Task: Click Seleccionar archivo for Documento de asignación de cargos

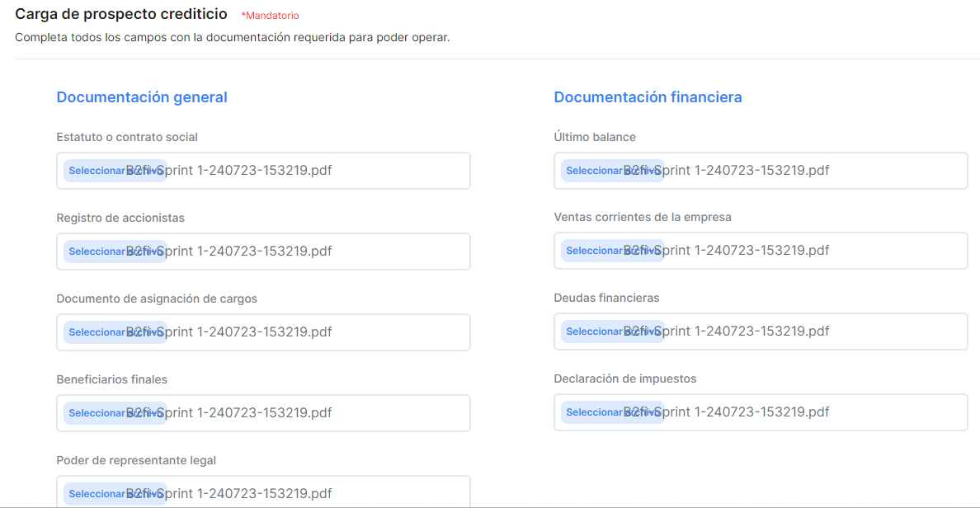Action: click(x=97, y=332)
